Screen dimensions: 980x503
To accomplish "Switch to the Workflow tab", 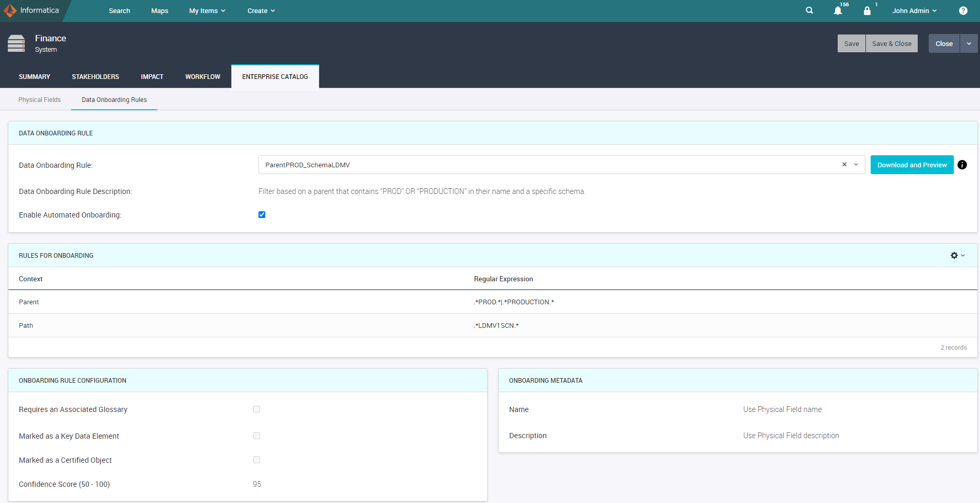I will tap(202, 76).
